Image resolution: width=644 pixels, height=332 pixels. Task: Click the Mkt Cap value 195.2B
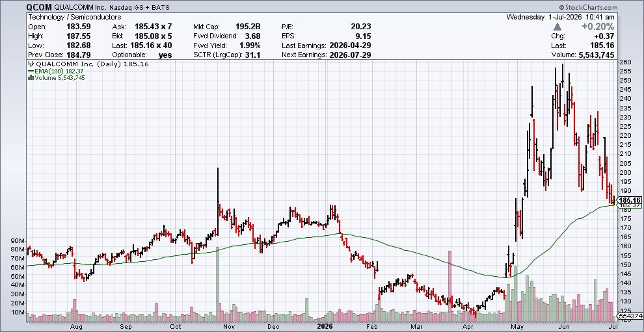(248, 27)
